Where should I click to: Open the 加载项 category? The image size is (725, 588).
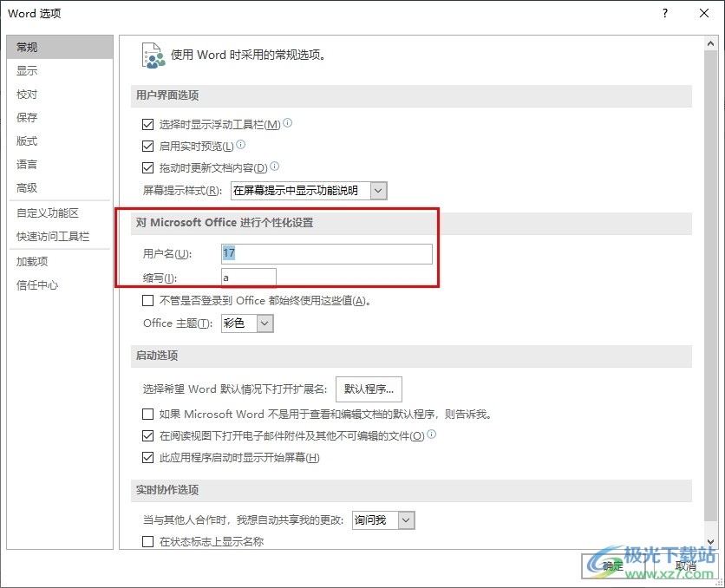(x=60, y=262)
